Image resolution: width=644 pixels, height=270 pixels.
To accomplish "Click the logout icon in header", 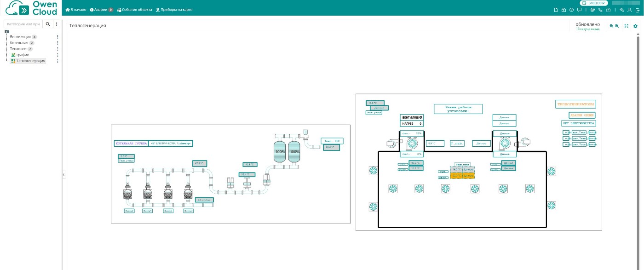I will point(637,10).
